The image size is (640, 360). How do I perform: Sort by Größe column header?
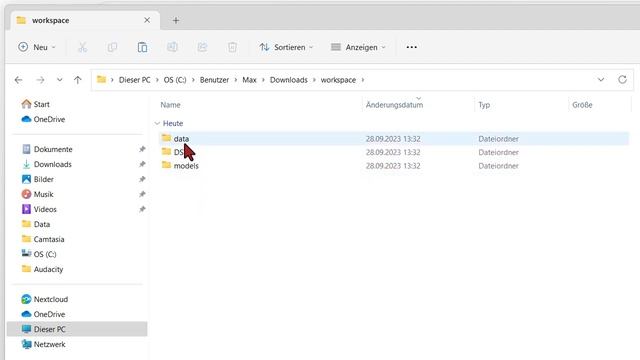(x=582, y=105)
